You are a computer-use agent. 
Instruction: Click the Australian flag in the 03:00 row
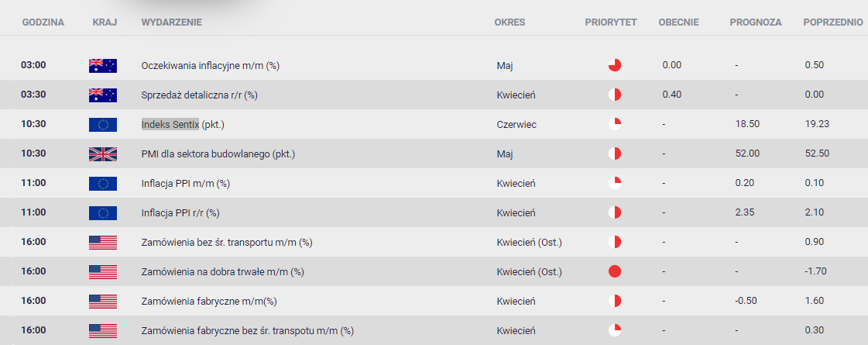click(102, 65)
